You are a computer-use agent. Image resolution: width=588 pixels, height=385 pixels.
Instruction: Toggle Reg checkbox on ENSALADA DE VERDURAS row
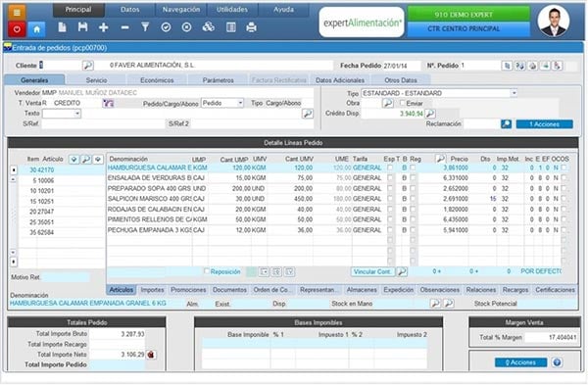point(413,178)
